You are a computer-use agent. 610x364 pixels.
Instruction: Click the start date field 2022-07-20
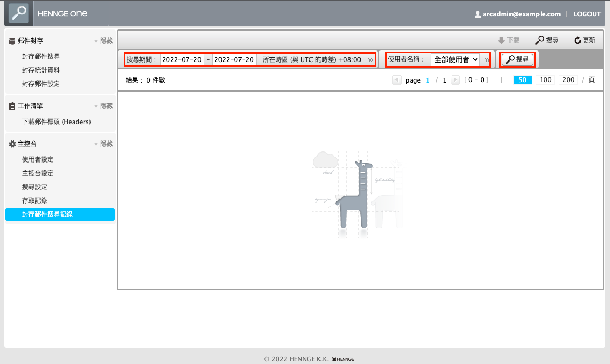[x=182, y=60]
